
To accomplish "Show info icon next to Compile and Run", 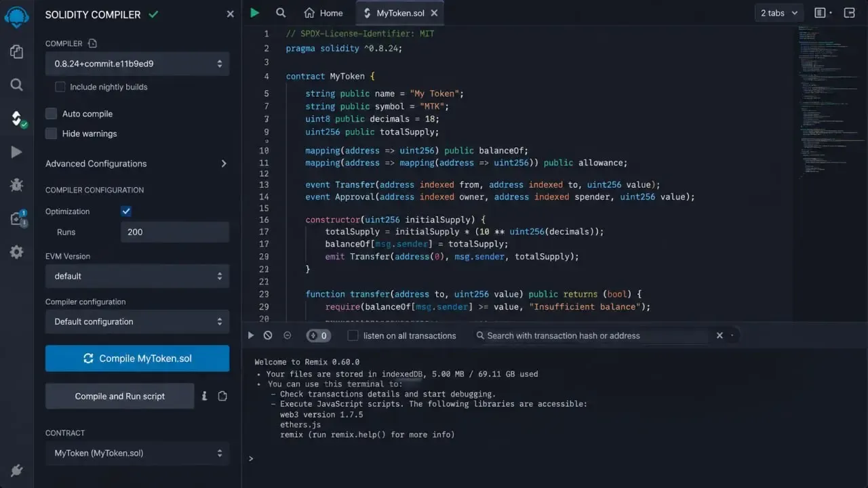I will 204,396.
